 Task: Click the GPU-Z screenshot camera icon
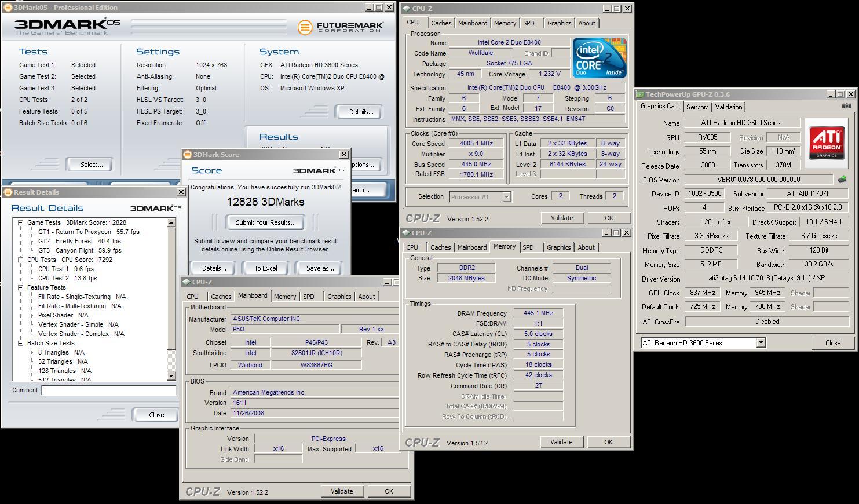[847, 106]
